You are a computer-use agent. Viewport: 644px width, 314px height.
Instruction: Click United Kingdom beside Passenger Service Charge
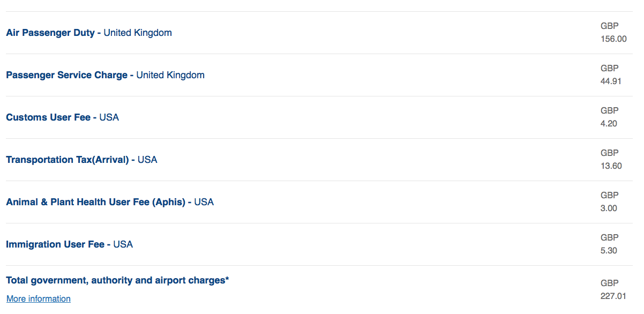pos(170,75)
